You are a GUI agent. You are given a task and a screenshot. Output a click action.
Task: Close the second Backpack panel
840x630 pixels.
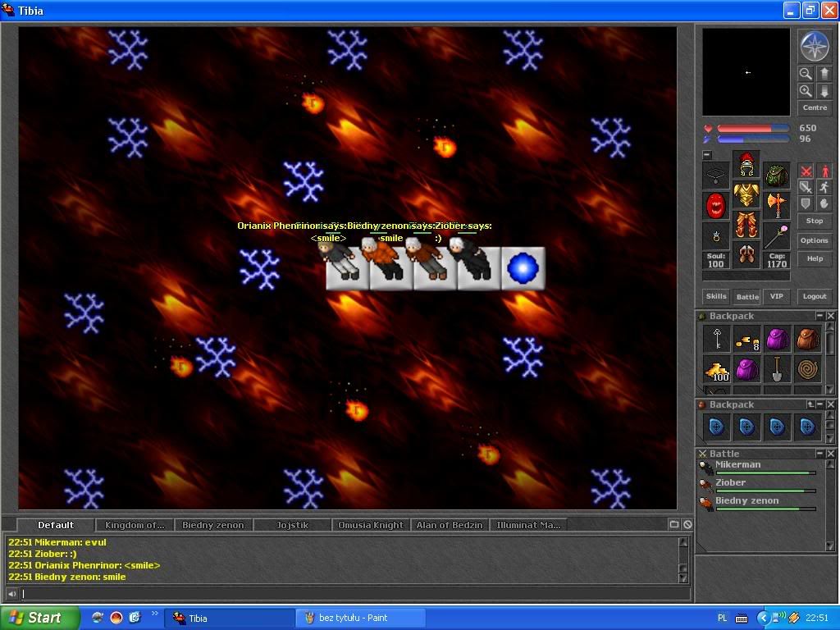pos(830,404)
